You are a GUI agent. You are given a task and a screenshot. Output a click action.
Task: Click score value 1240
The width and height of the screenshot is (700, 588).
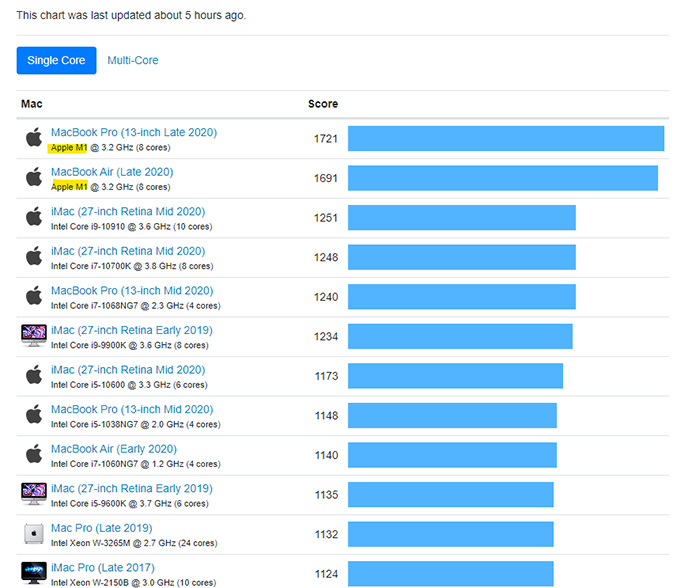pos(326,297)
